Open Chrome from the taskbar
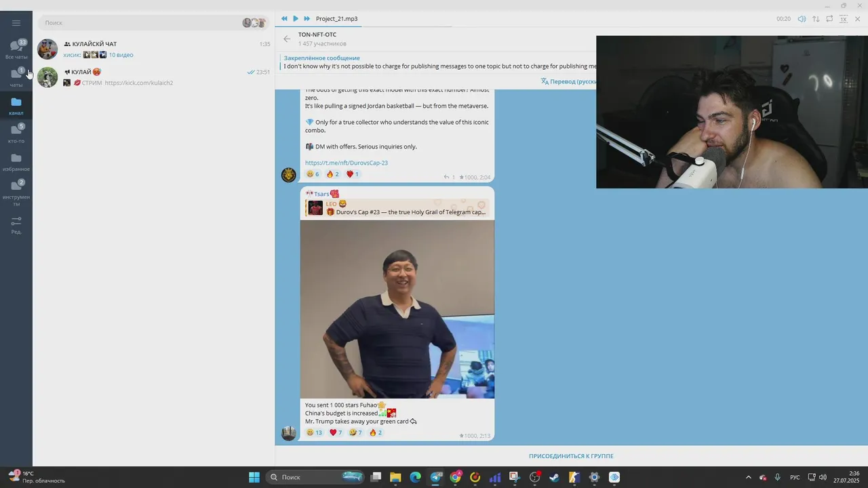The height and width of the screenshot is (488, 868). 455,477
